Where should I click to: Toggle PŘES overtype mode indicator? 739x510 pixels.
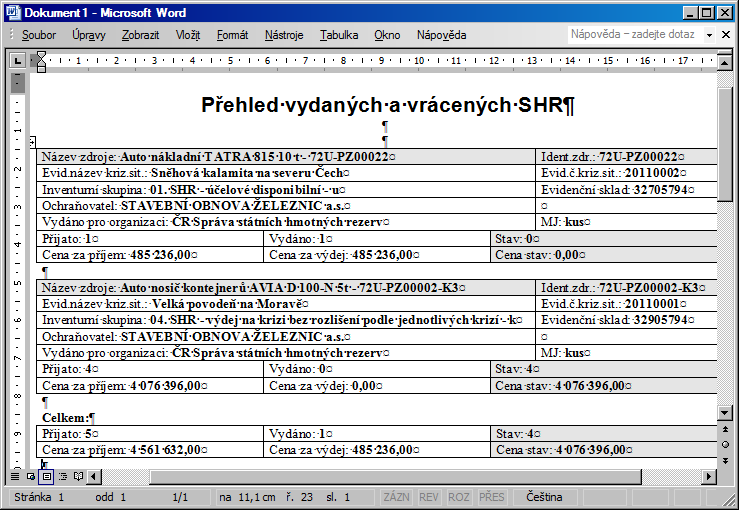point(492,497)
